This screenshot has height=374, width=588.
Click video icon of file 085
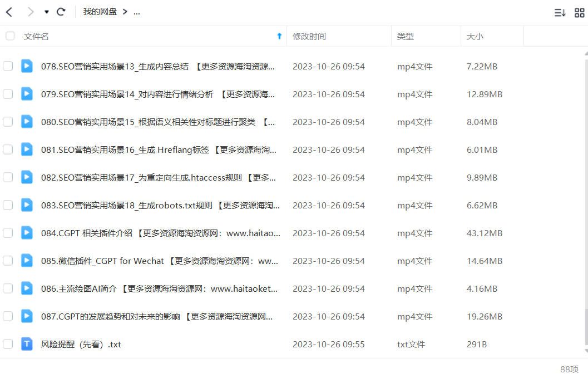click(27, 260)
